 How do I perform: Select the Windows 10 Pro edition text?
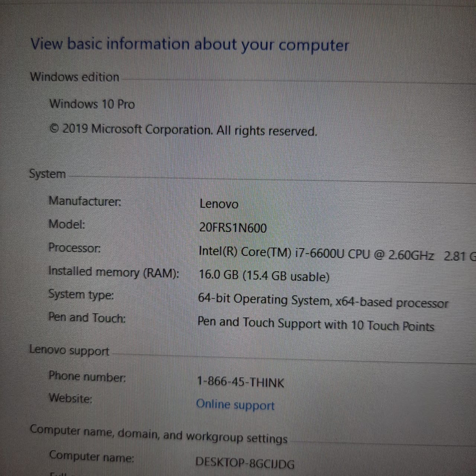coord(92,104)
